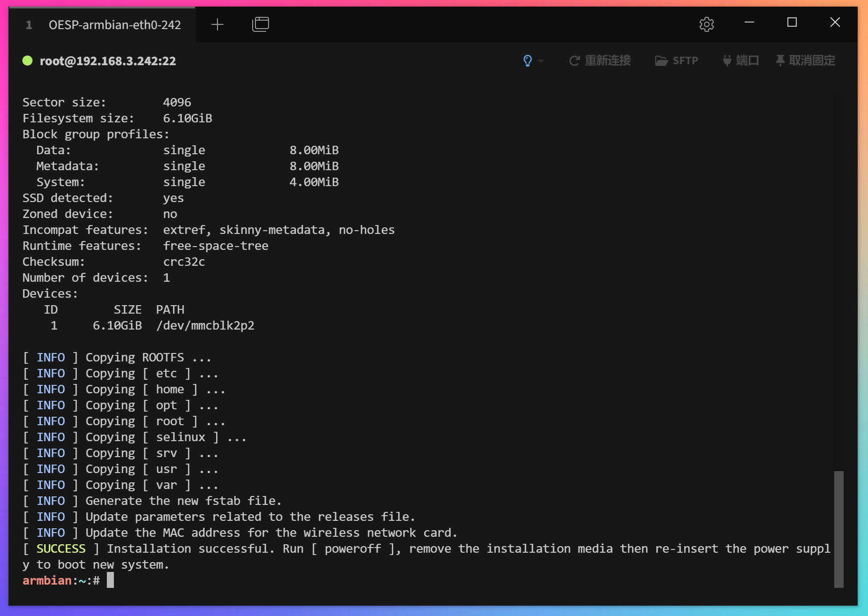
Task: Click the tab number 1 badge
Action: pyautogui.click(x=29, y=25)
